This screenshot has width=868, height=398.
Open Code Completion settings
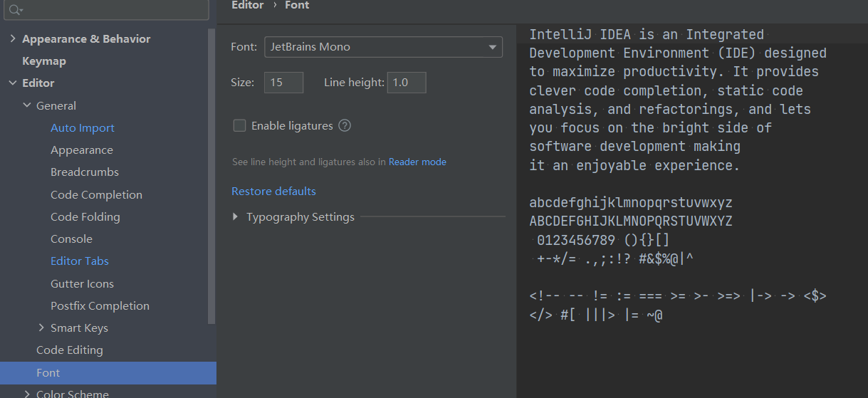pyautogui.click(x=96, y=195)
